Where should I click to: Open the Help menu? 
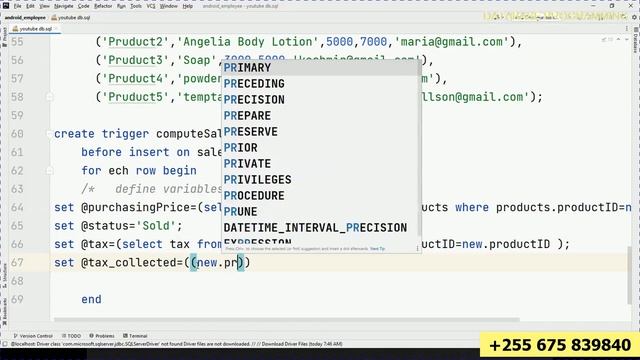[187, 6]
